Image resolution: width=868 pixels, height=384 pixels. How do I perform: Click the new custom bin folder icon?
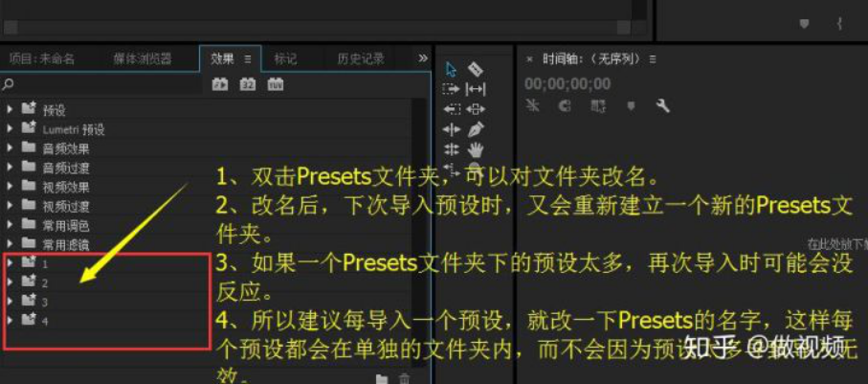[x=382, y=379]
